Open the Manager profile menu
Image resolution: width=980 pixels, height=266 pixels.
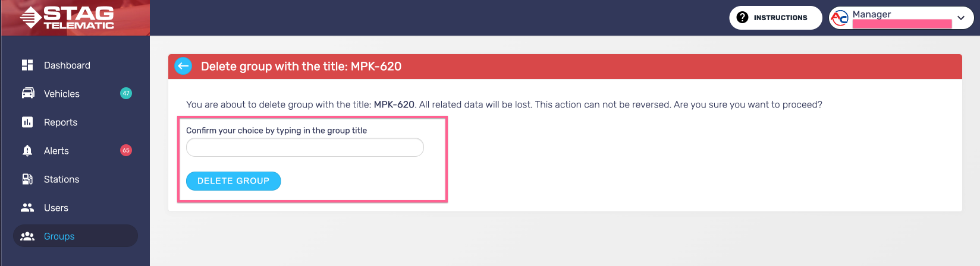point(902,18)
